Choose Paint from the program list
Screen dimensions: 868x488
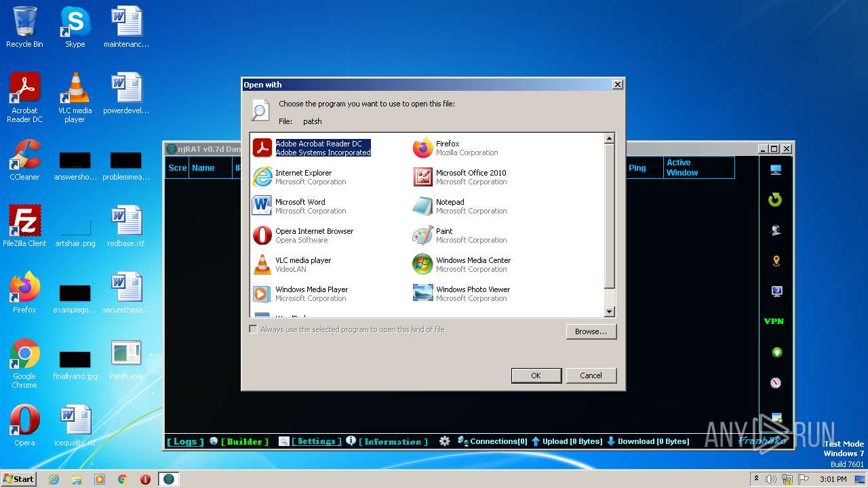pos(460,235)
